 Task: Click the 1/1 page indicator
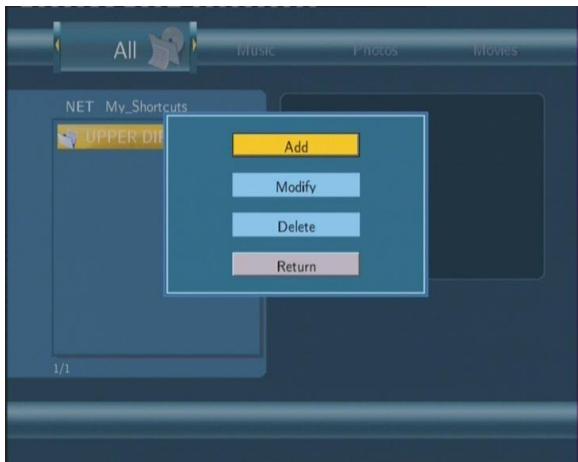click(62, 368)
